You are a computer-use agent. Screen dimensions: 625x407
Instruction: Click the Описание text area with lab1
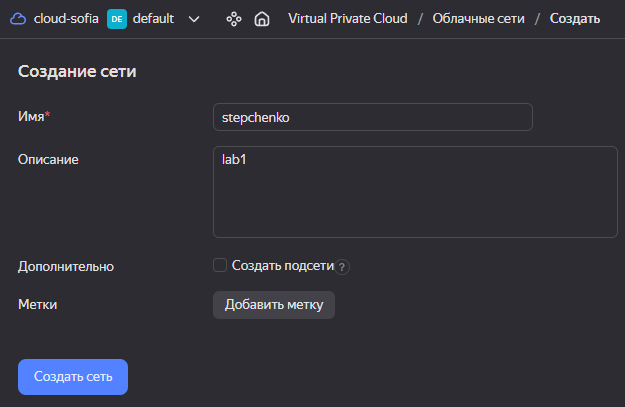click(x=415, y=192)
